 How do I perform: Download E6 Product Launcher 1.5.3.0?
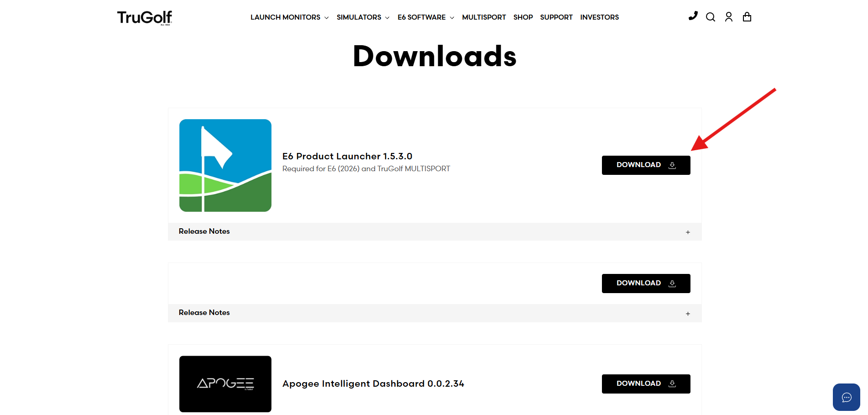646,165
